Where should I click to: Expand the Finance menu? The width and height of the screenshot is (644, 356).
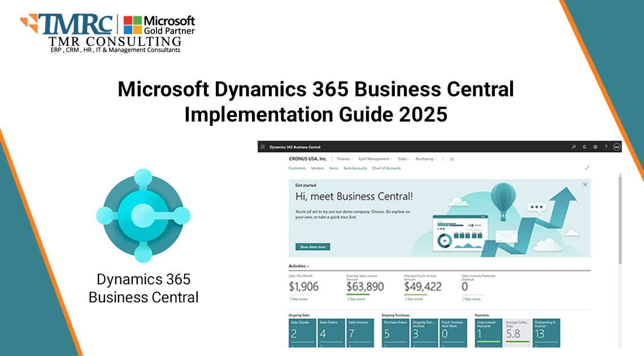pyautogui.click(x=345, y=159)
